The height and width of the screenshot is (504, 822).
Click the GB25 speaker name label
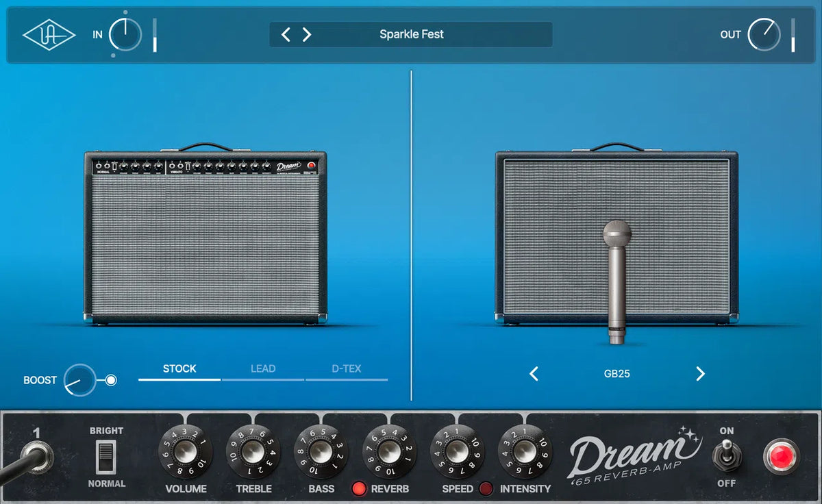click(x=617, y=374)
